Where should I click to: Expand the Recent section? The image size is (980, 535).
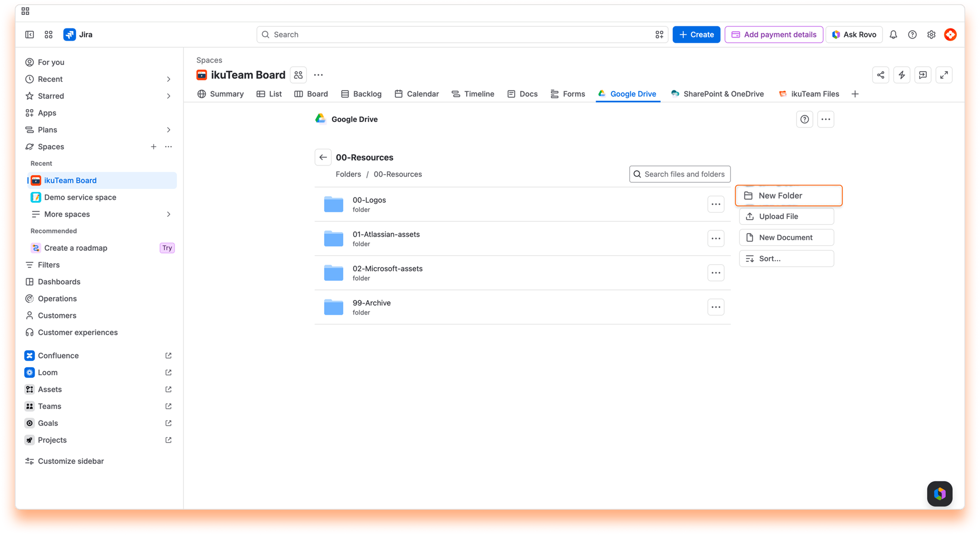pyautogui.click(x=168, y=79)
